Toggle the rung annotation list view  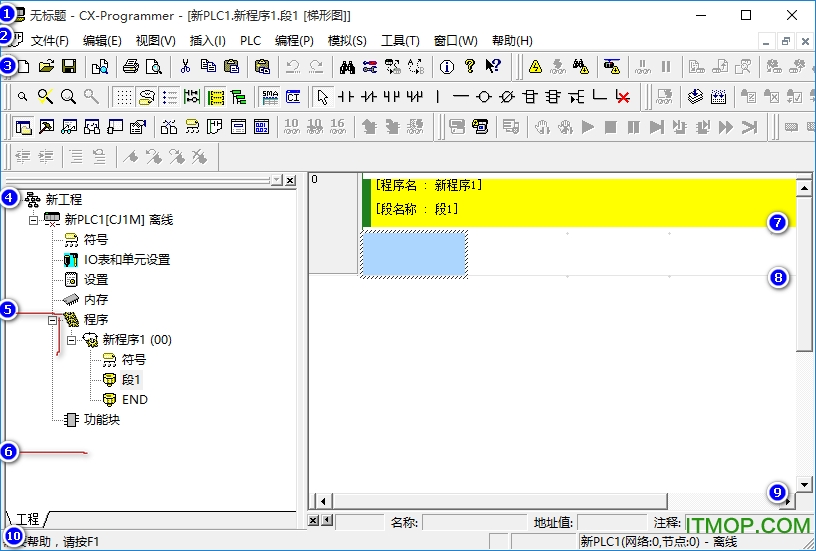pos(170,97)
